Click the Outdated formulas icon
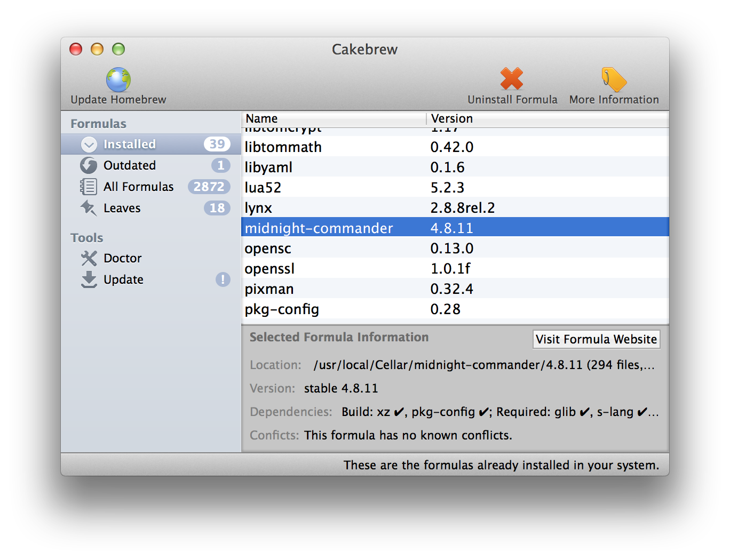730x560 pixels. [89, 166]
